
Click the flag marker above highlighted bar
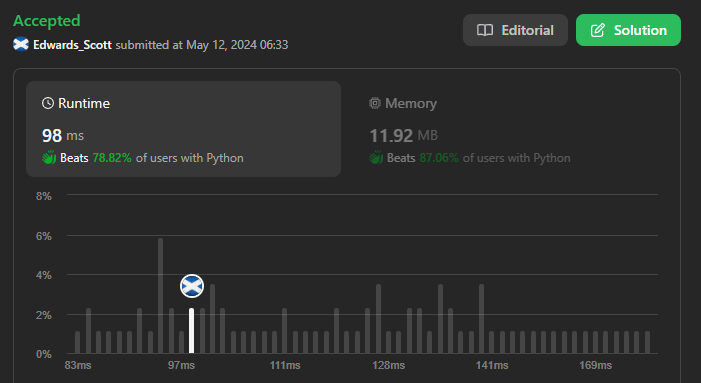(192, 286)
